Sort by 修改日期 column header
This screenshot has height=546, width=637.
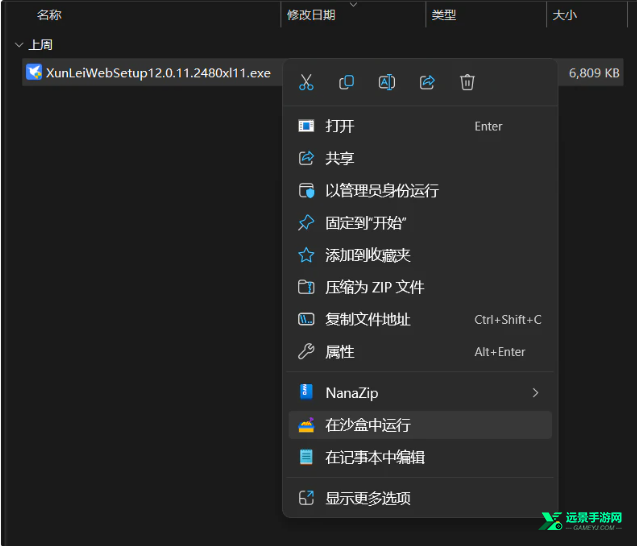point(311,15)
